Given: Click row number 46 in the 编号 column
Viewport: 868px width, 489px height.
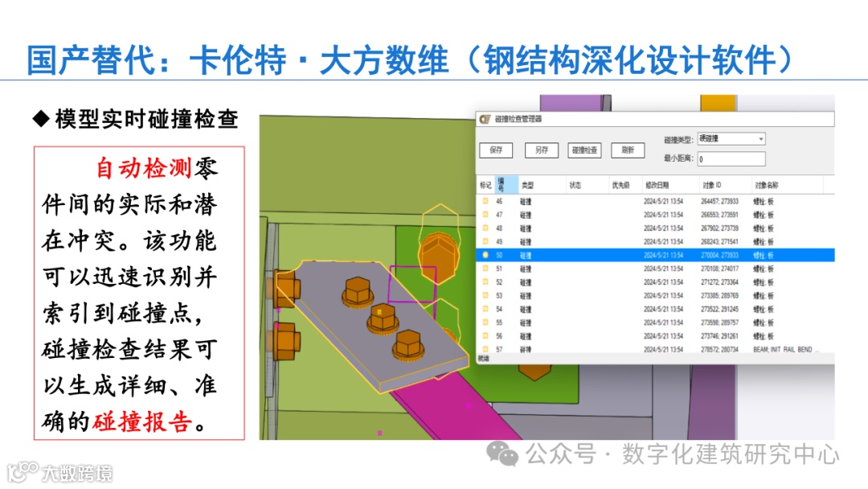Looking at the screenshot, I should coord(499,202).
